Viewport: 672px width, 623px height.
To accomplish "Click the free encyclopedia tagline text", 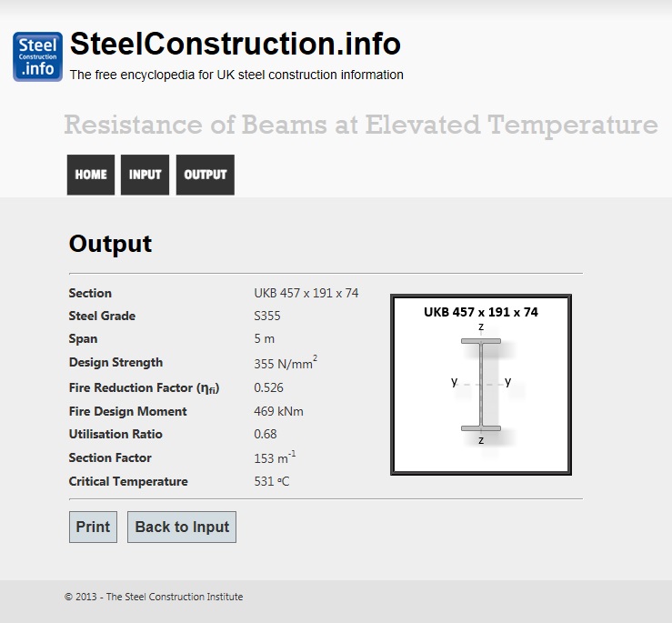I will (236, 75).
